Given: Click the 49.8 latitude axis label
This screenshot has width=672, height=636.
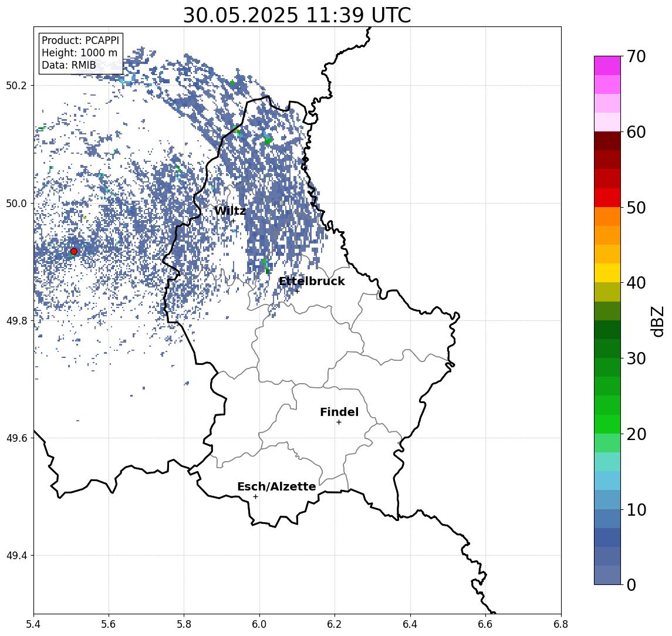Looking at the screenshot, I should (x=16, y=320).
